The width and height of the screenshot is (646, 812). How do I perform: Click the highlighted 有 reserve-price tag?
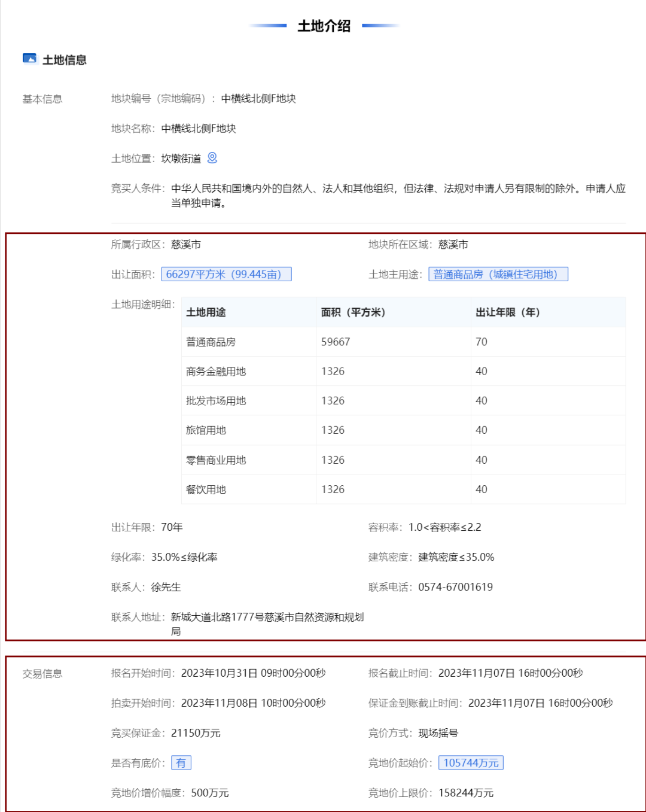coord(181,763)
